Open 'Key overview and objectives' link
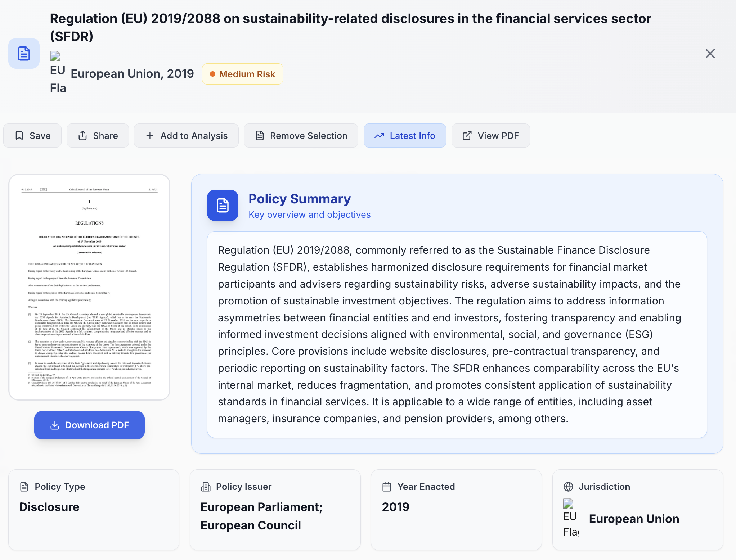This screenshot has height=560, width=736. (309, 214)
